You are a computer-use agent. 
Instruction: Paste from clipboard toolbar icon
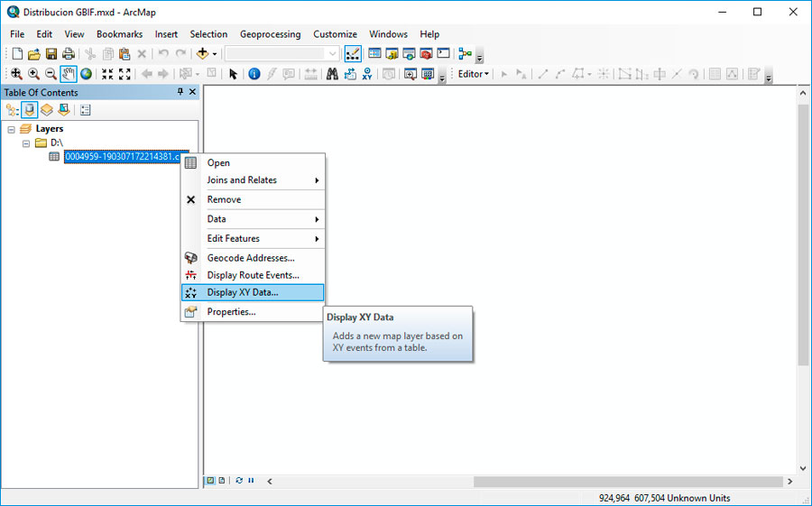(125, 54)
